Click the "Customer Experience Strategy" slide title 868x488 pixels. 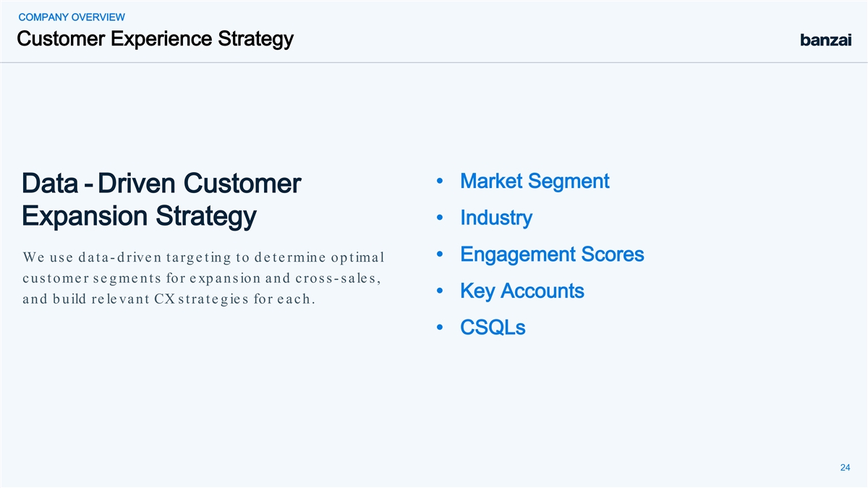click(154, 39)
